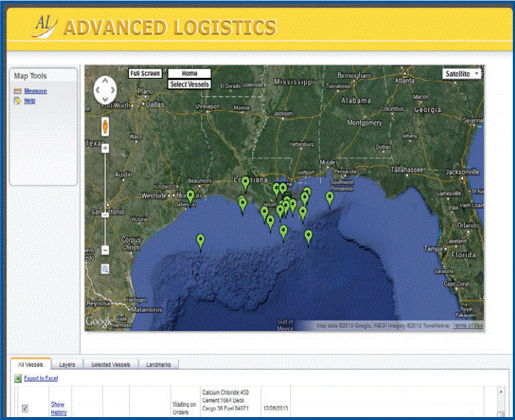The width and height of the screenshot is (515, 420).
Task: Click the Measure tool ruler icon
Action: (x=18, y=91)
